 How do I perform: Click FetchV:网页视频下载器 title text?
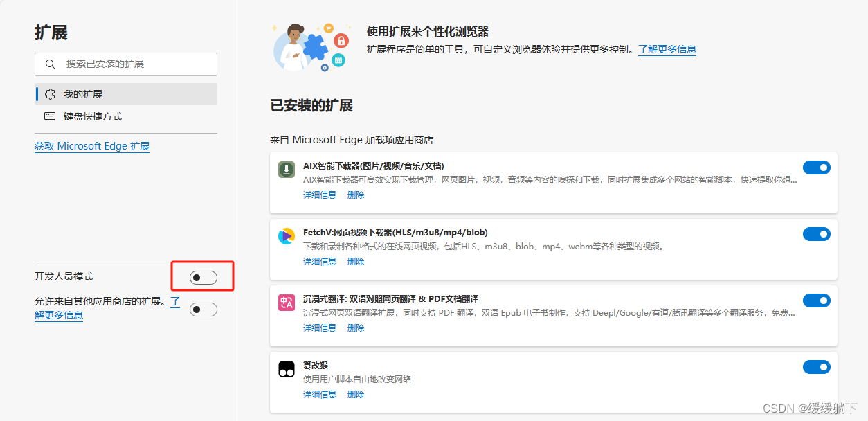coord(395,233)
